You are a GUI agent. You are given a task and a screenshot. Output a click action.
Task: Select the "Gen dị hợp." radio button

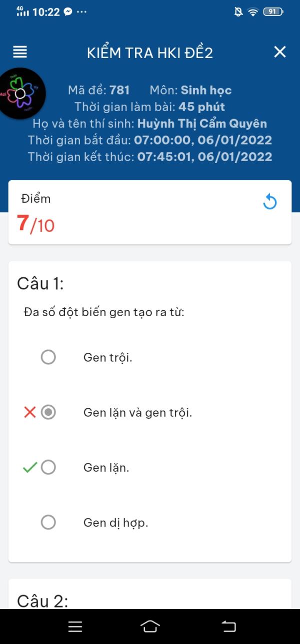tap(48, 522)
